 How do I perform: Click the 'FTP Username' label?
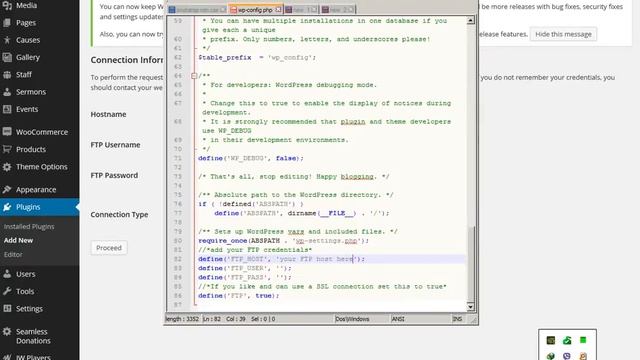point(116,145)
